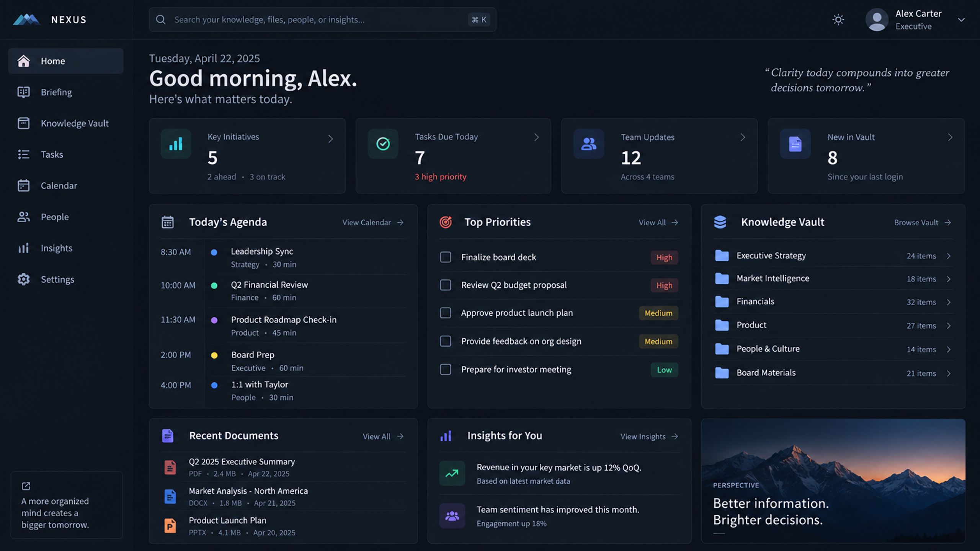Click the Tasks Due Today checkmark icon
The height and width of the screenshot is (551, 980).
click(x=383, y=144)
